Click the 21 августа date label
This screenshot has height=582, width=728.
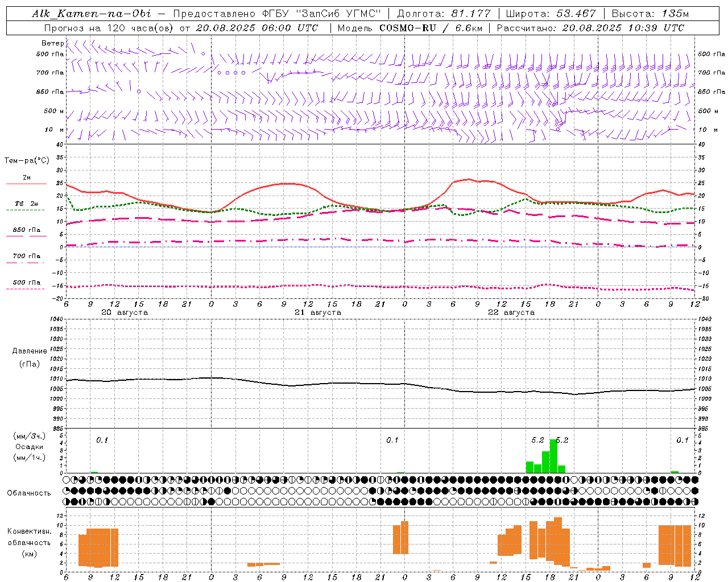(x=318, y=313)
